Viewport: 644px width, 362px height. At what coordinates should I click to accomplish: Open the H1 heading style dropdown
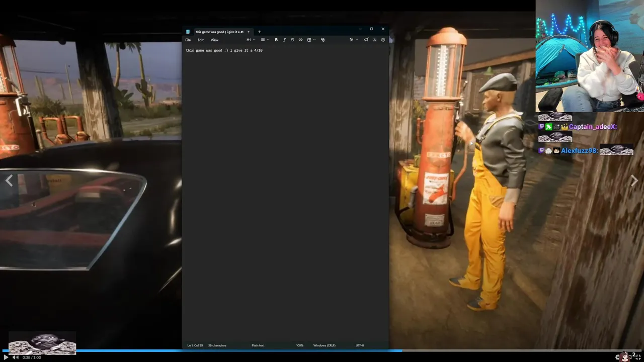(x=251, y=40)
